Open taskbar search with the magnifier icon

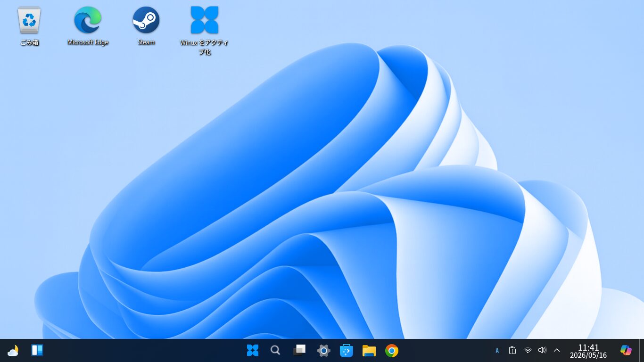pos(275,350)
